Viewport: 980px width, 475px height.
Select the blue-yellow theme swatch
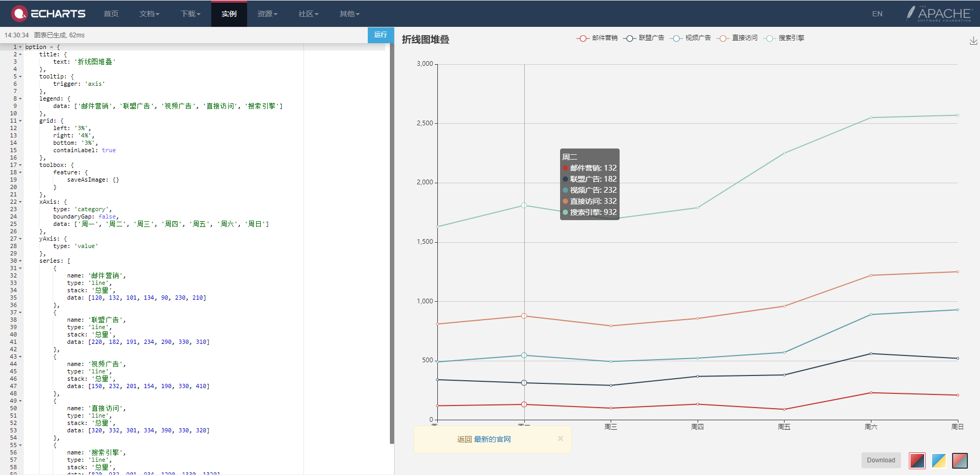(939, 460)
